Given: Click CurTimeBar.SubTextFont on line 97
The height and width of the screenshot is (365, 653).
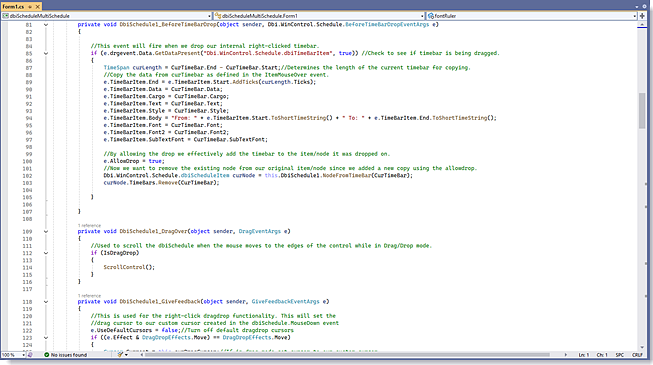Looking at the screenshot, I should tap(229, 140).
